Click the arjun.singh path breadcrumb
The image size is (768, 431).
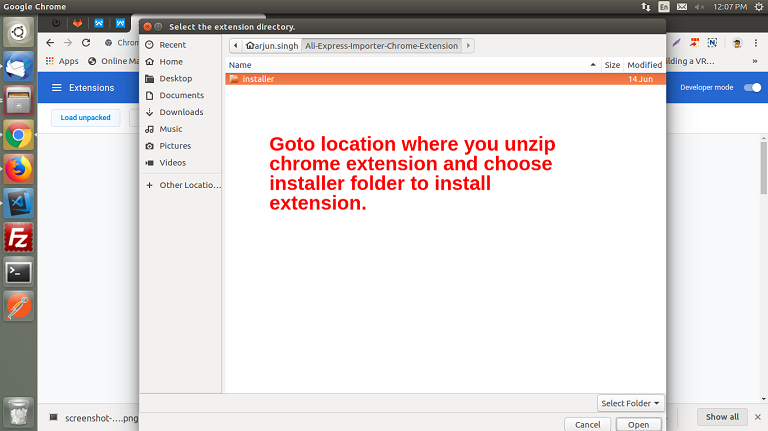[x=272, y=46]
